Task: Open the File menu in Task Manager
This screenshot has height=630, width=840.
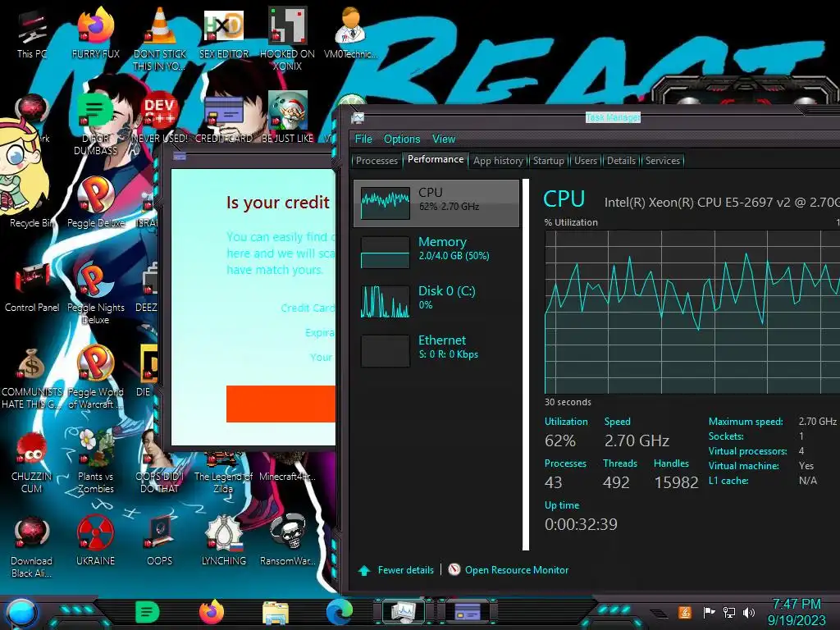Action: [x=363, y=139]
